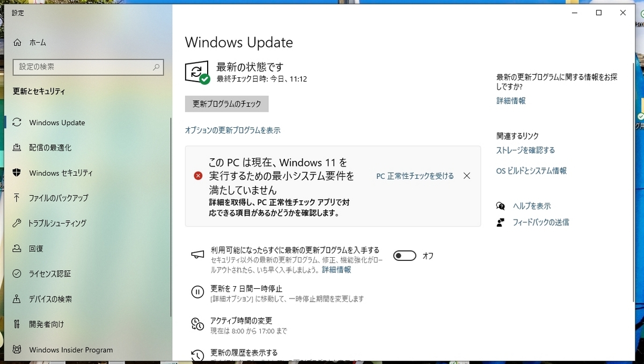Click the デバイスの検索 icon
The image size is (644, 364).
tap(17, 299)
